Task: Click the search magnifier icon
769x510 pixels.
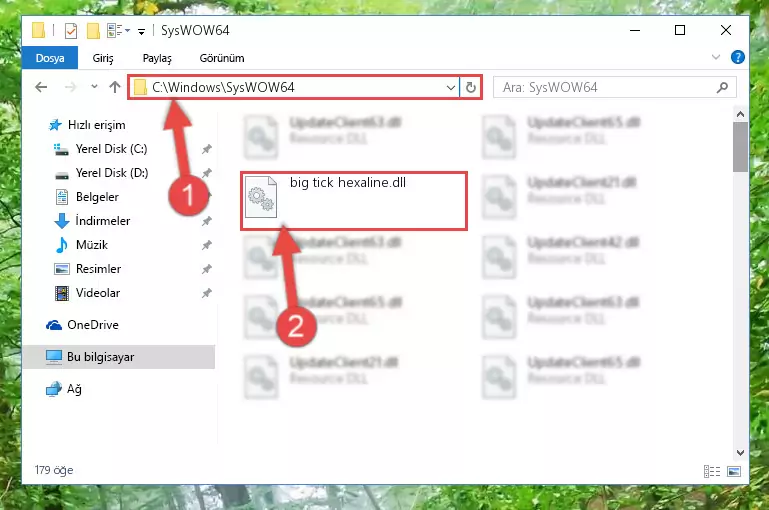Action: click(722, 87)
